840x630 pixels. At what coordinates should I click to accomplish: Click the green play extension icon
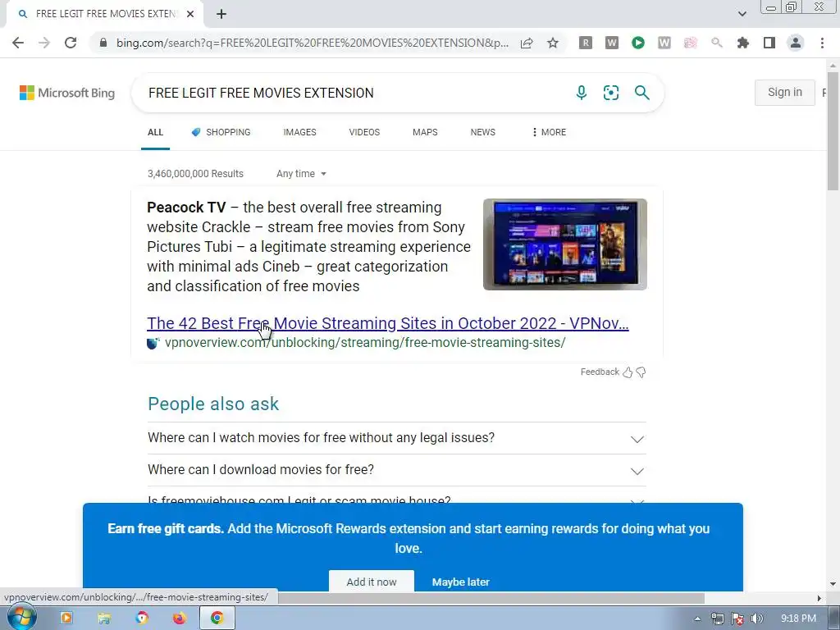pos(638,43)
